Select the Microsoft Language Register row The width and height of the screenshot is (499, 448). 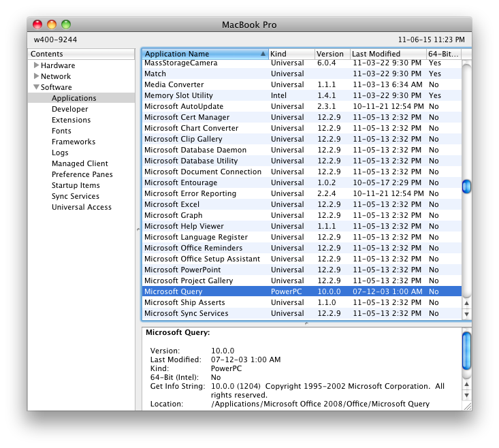[x=302, y=237]
